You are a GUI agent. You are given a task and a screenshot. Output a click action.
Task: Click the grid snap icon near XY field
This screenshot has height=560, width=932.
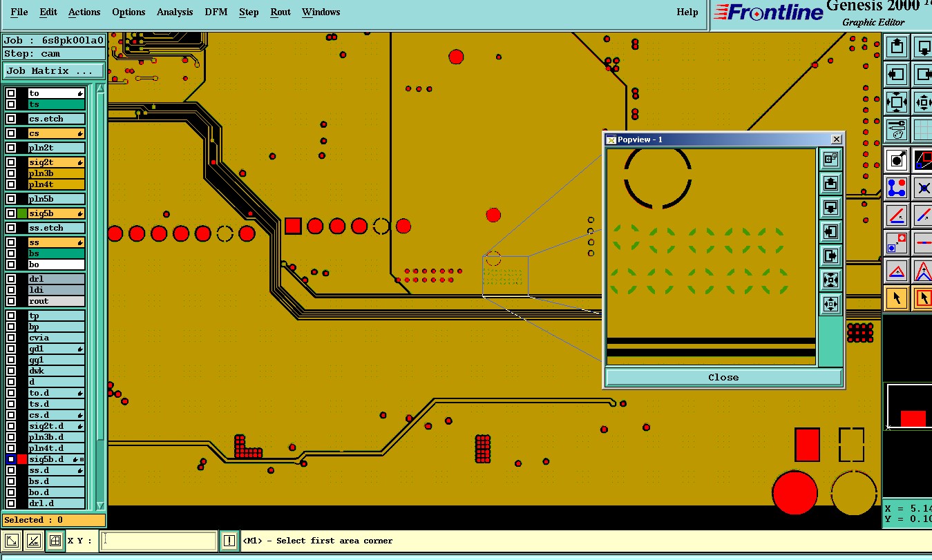pyautogui.click(x=55, y=541)
